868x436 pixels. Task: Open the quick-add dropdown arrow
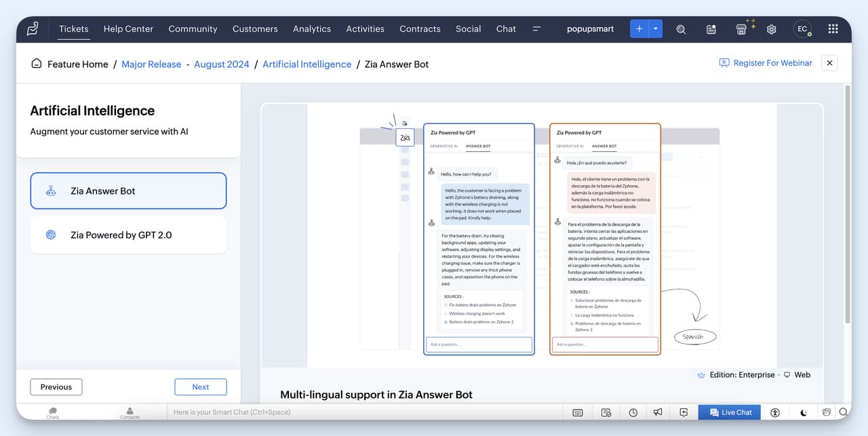click(656, 29)
